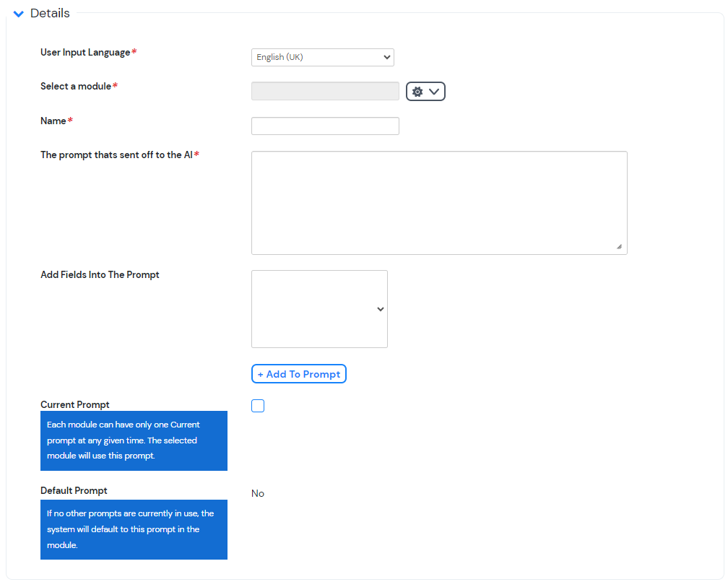Click the gear icon beside Select a module

pos(417,91)
